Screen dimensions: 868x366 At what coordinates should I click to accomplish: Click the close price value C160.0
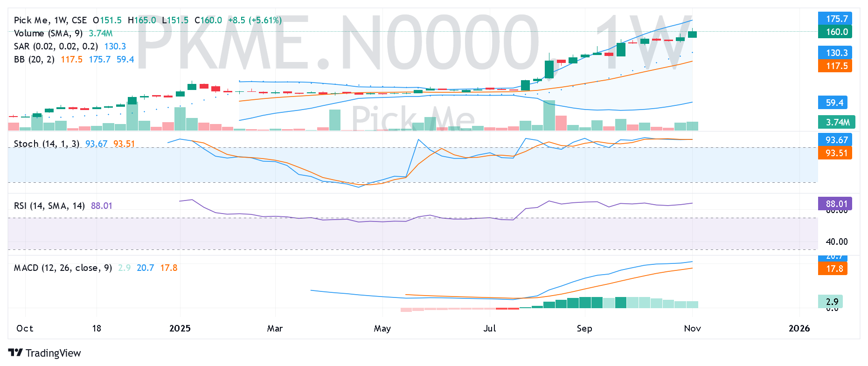pyautogui.click(x=208, y=20)
